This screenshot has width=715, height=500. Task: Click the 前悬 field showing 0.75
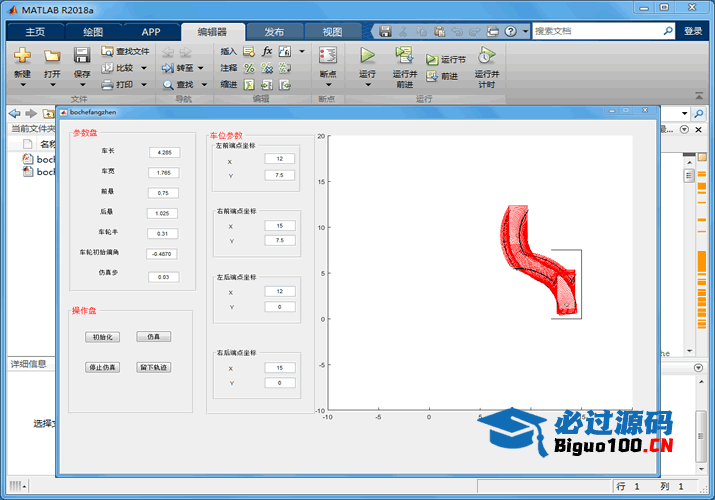tap(163, 193)
